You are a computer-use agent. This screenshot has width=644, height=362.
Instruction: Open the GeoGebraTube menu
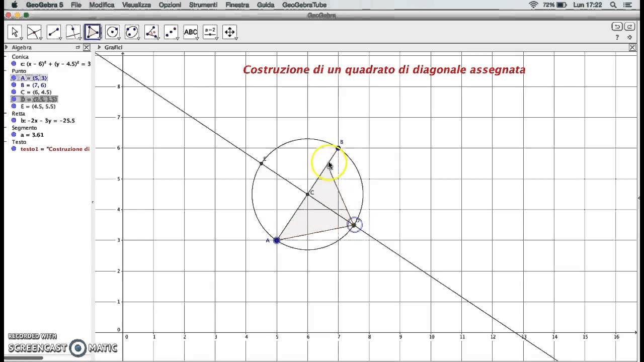coord(304,5)
